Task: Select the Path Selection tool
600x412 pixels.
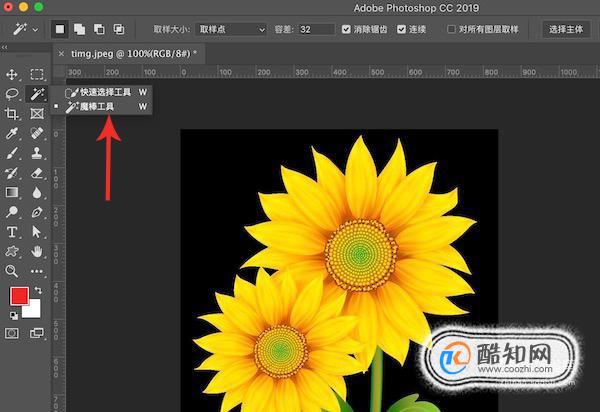Action: click(x=37, y=232)
